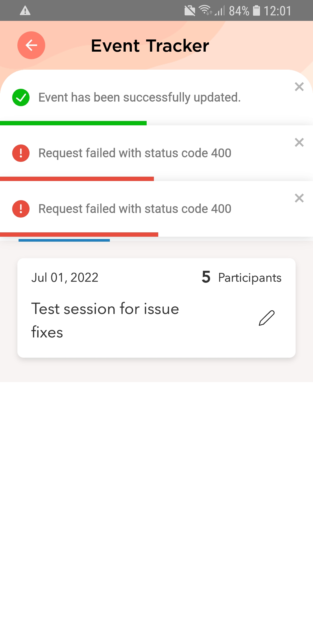The width and height of the screenshot is (313, 644).
Task: Tap the green success checkmark icon
Action: (21, 97)
